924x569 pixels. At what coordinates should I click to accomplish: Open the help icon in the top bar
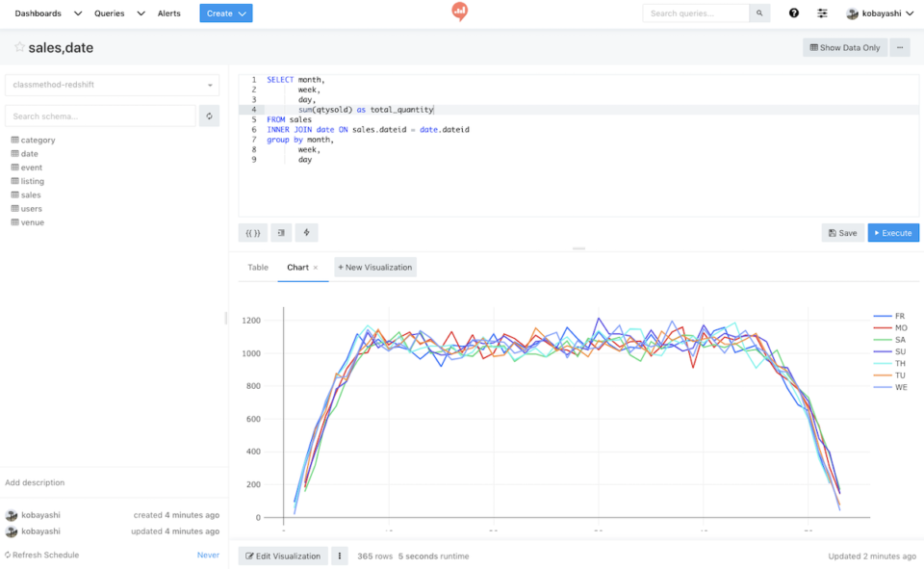pyautogui.click(x=791, y=13)
